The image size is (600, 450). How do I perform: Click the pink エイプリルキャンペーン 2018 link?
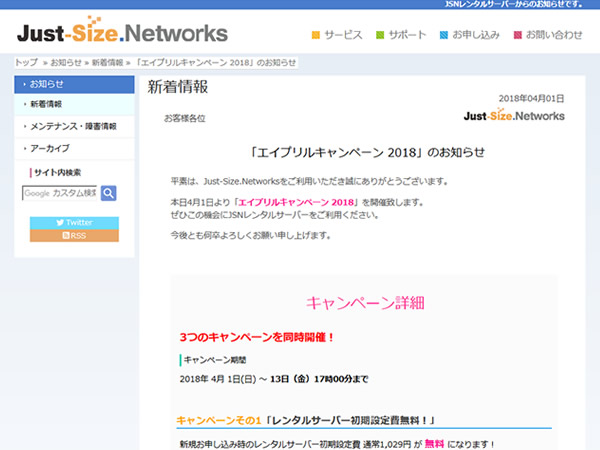[x=296, y=202]
